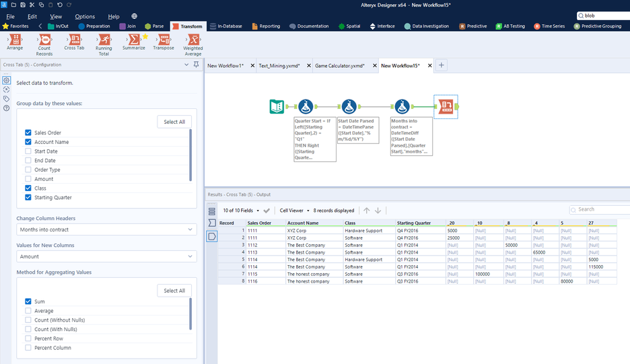
Task: Uncheck the Sales Order group field
Action: click(x=28, y=133)
